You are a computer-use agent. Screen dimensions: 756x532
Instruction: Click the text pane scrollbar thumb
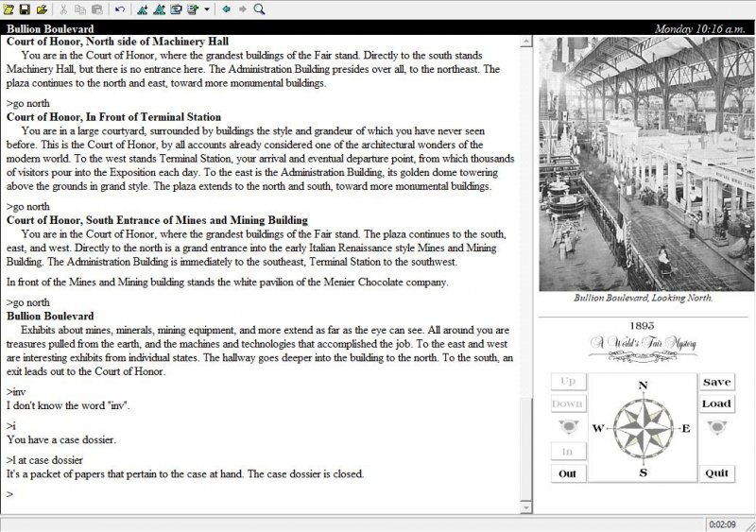coord(525,450)
